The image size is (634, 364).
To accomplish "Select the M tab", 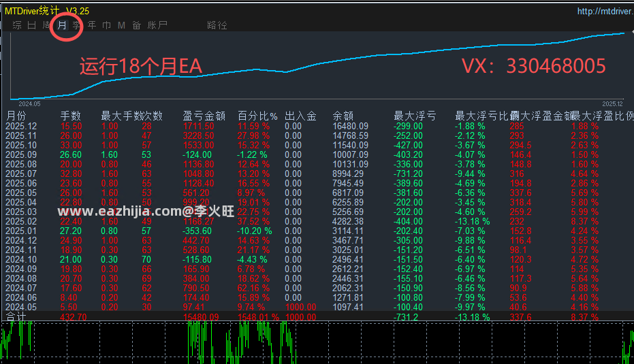I will tap(121, 25).
